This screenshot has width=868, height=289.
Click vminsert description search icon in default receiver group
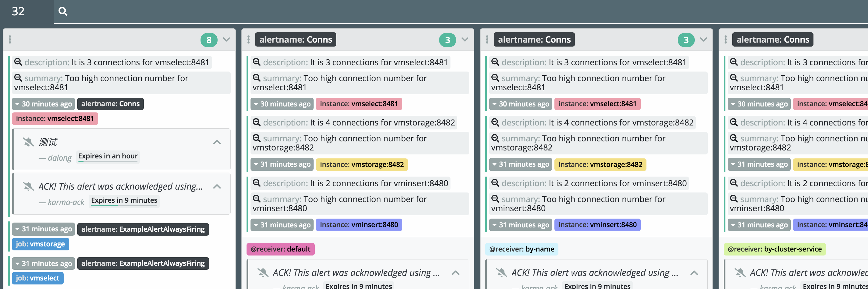coord(257,183)
